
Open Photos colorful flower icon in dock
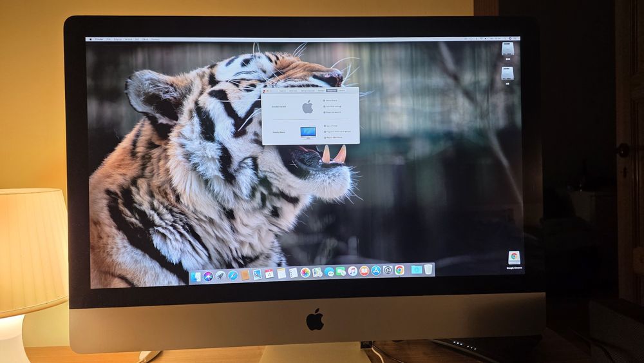coord(305,273)
